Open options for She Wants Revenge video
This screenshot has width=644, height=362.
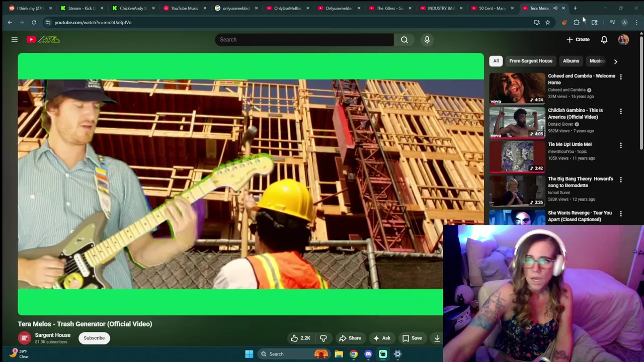pyautogui.click(x=621, y=214)
